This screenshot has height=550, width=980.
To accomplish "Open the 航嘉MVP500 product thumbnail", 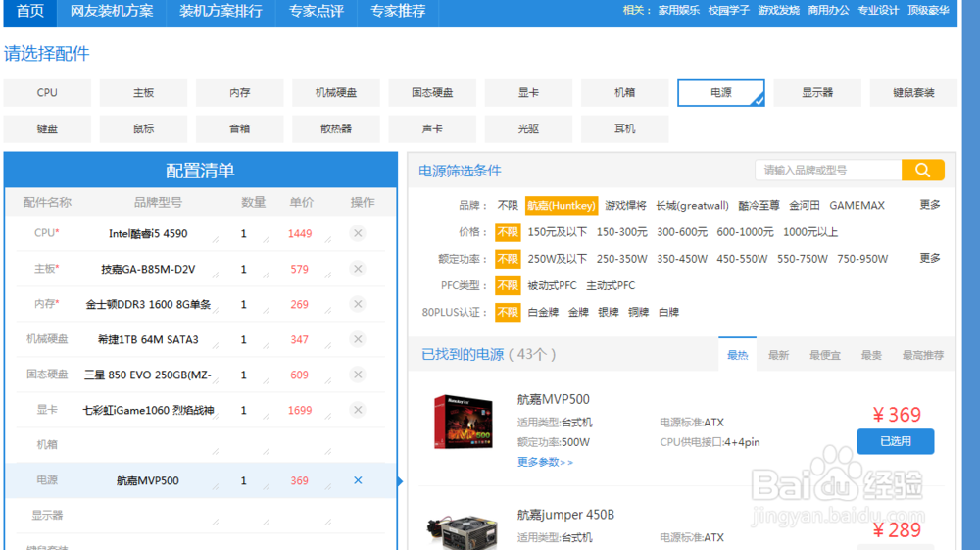I will pos(464,422).
